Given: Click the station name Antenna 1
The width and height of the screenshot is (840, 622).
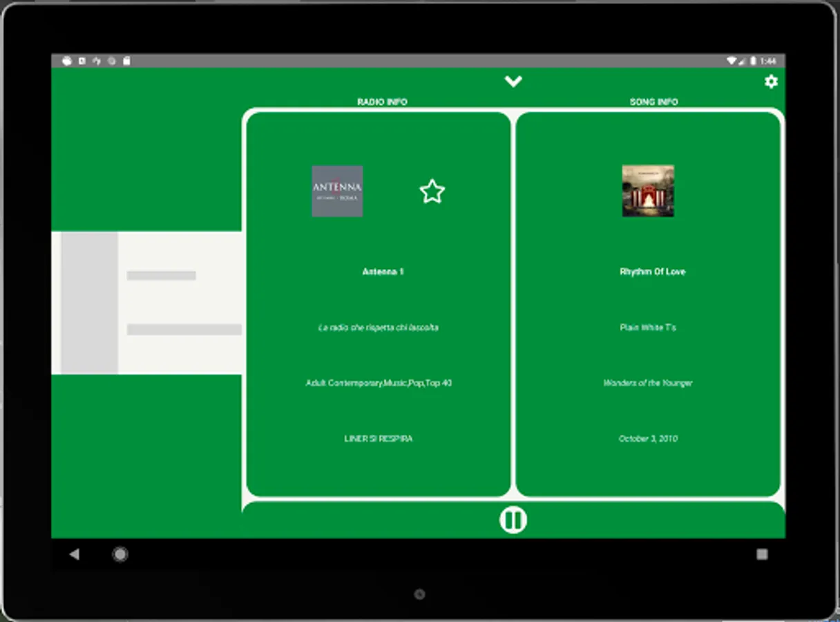Looking at the screenshot, I should click(x=383, y=272).
